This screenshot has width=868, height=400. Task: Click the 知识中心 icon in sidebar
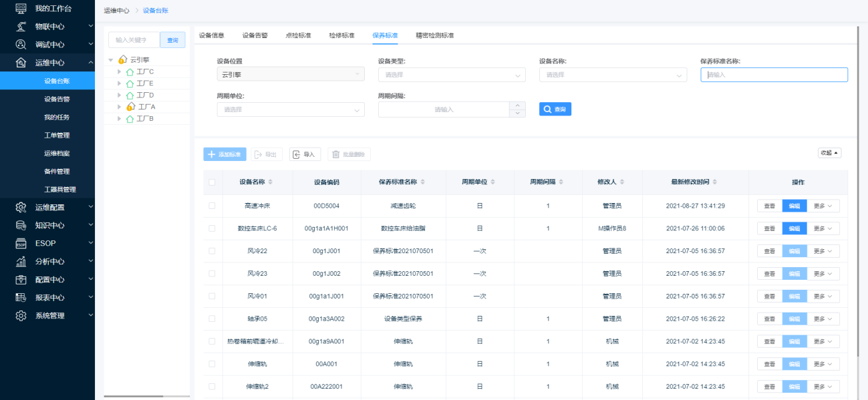coord(21,225)
